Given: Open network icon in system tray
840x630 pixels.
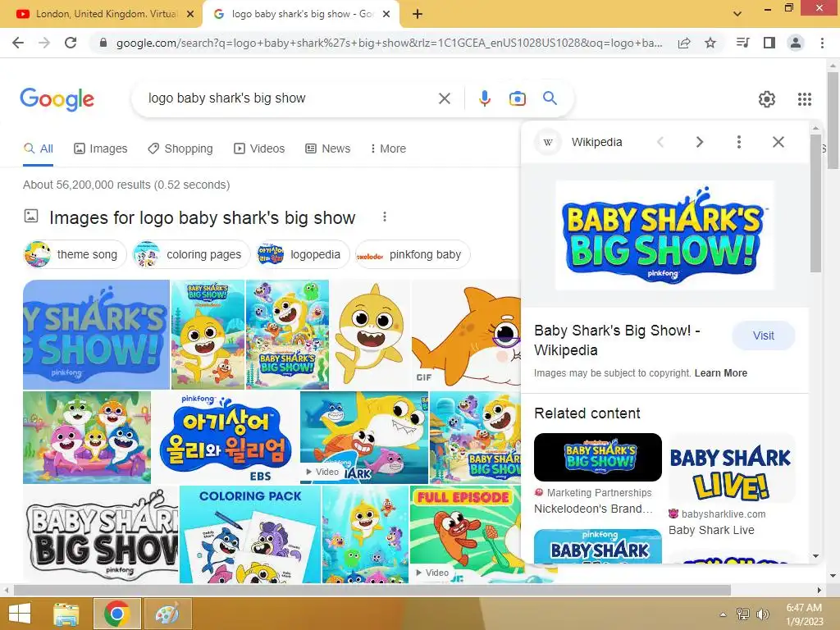Looking at the screenshot, I should coord(743,614).
